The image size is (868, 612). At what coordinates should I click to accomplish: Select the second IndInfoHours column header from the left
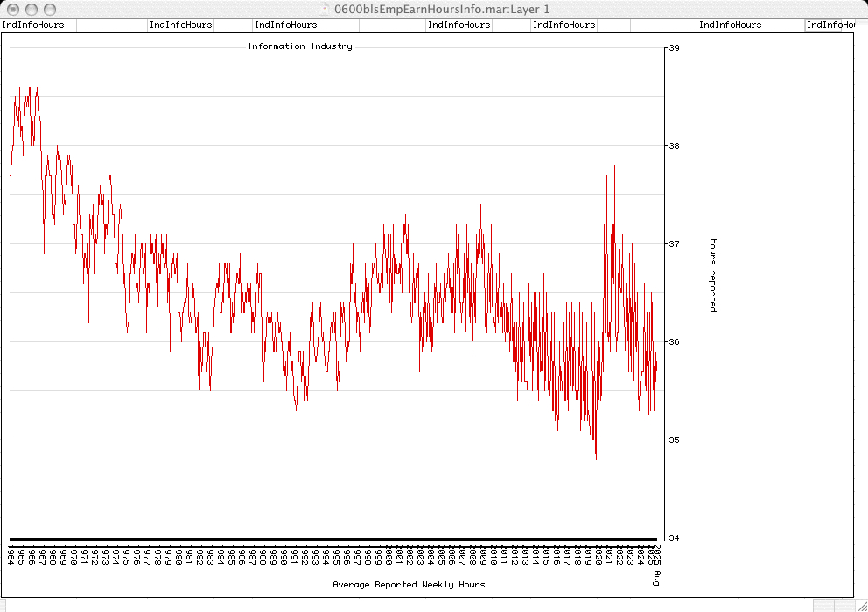pos(181,25)
